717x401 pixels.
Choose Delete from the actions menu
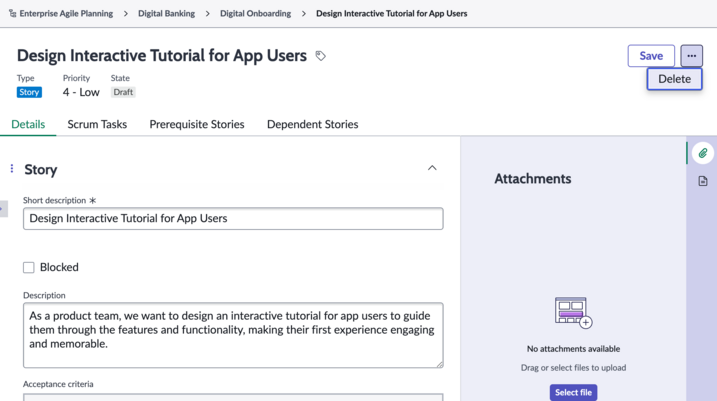[674, 79]
